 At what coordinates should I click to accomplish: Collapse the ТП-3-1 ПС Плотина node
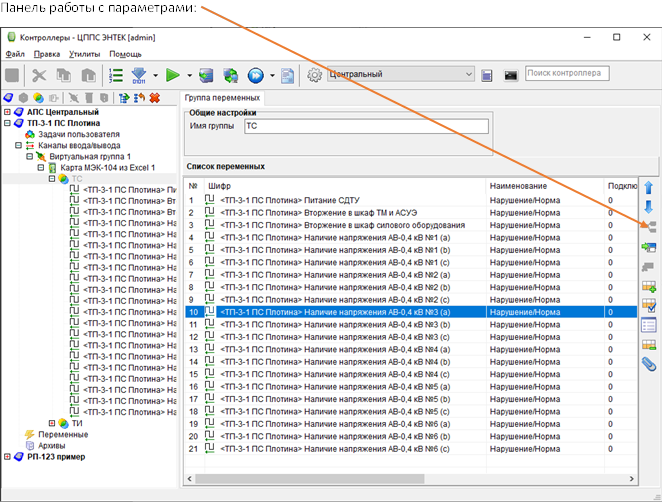[8, 123]
